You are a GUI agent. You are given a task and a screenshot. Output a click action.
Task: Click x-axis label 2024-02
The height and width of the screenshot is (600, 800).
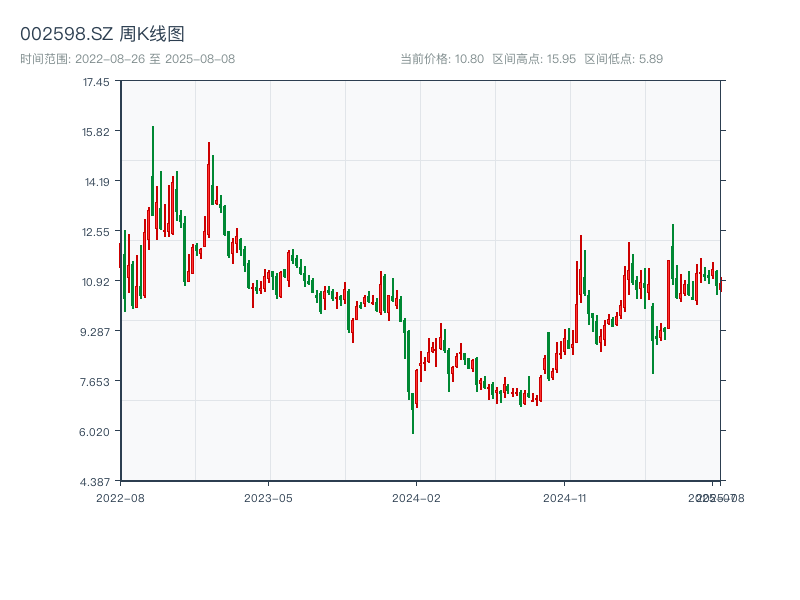coord(416,498)
